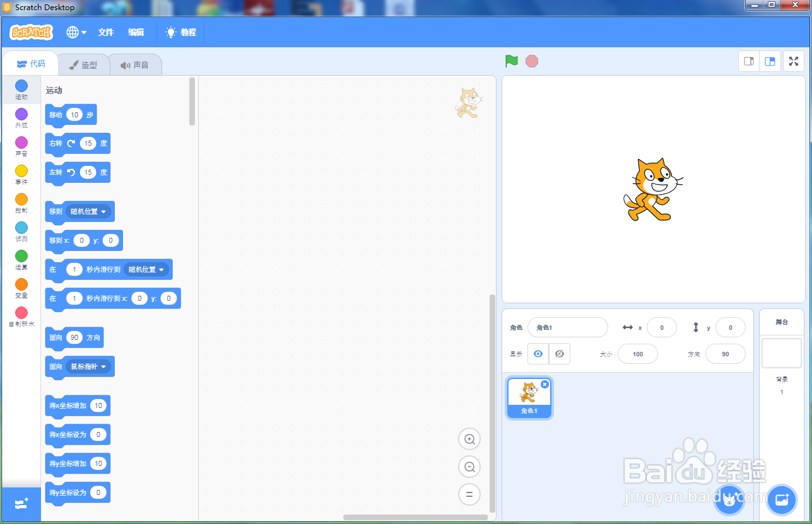The image size is (812, 524).
Task: Click the counterclockwise arrow in 左转 block
Action: (71, 172)
